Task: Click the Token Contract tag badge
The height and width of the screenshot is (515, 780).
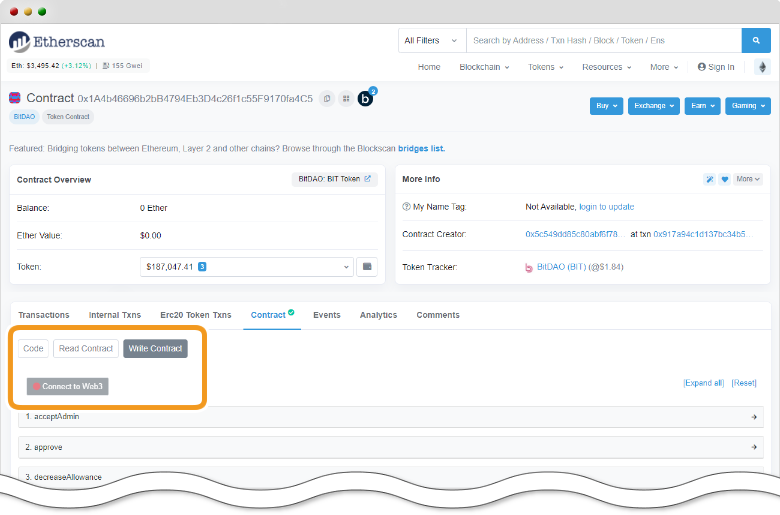Action: (68, 116)
